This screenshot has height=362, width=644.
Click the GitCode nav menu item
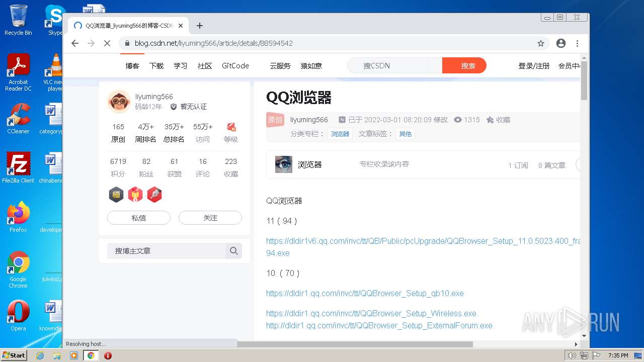(x=235, y=66)
